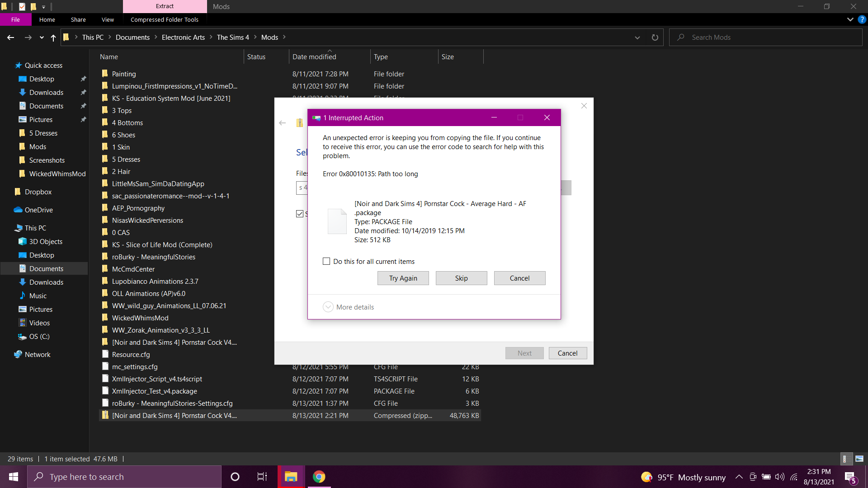Expand the address bar history dropdown

(637, 38)
